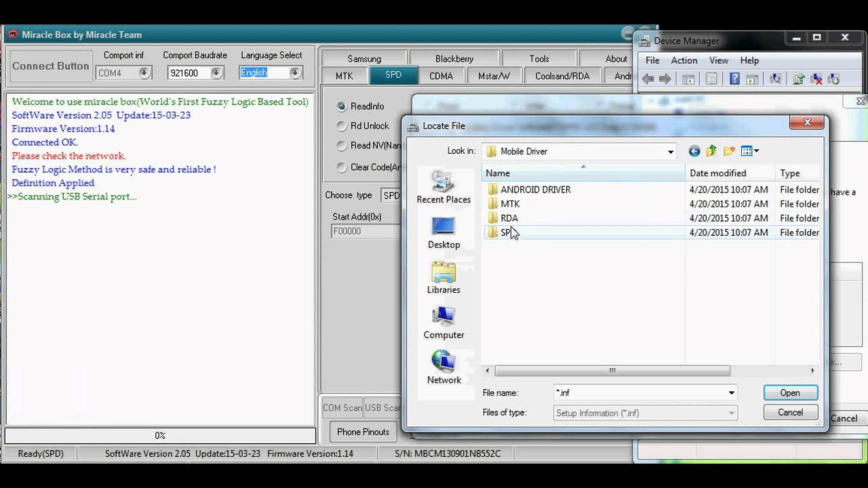Click the horizontal scrollbar in file list
This screenshot has width=868, height=488.
[612, 371]
